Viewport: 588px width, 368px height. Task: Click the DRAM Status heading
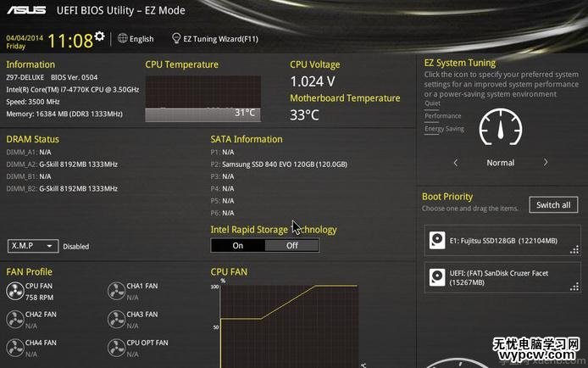click(x=33, y=139)
